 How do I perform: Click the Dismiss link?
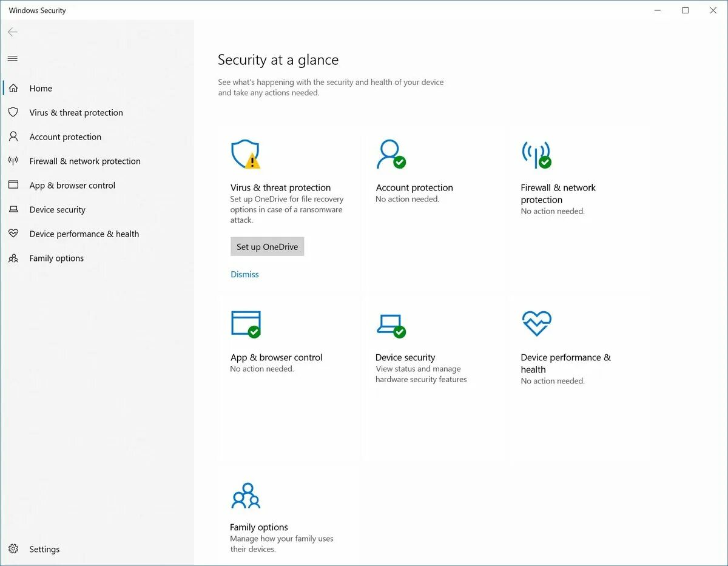(244, 274)
